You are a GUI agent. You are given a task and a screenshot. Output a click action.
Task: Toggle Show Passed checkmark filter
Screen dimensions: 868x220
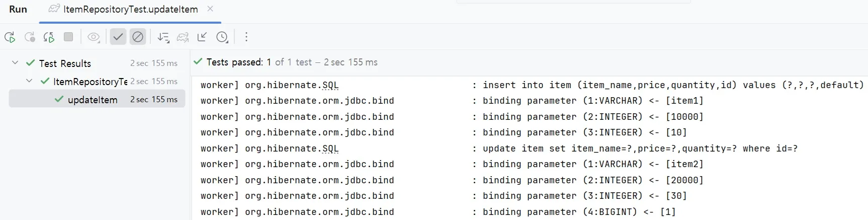pos(118,37)
